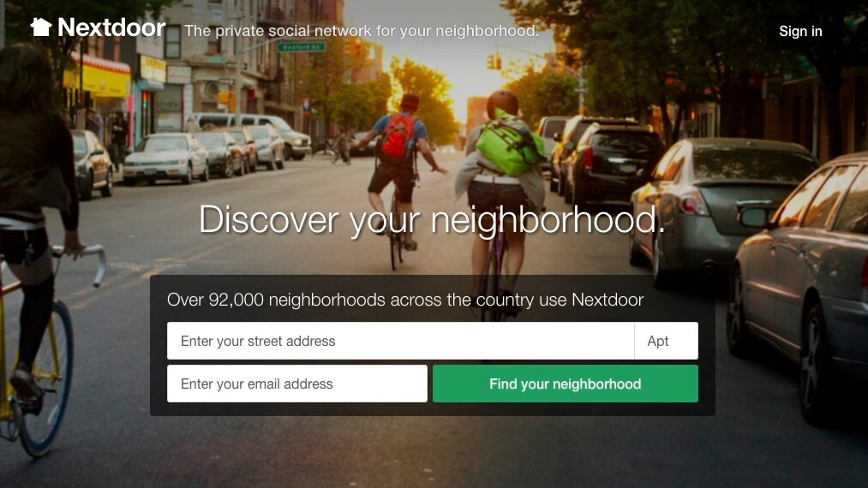Focus the email address input field
The image size is (868, 488).
coord(297,384)
